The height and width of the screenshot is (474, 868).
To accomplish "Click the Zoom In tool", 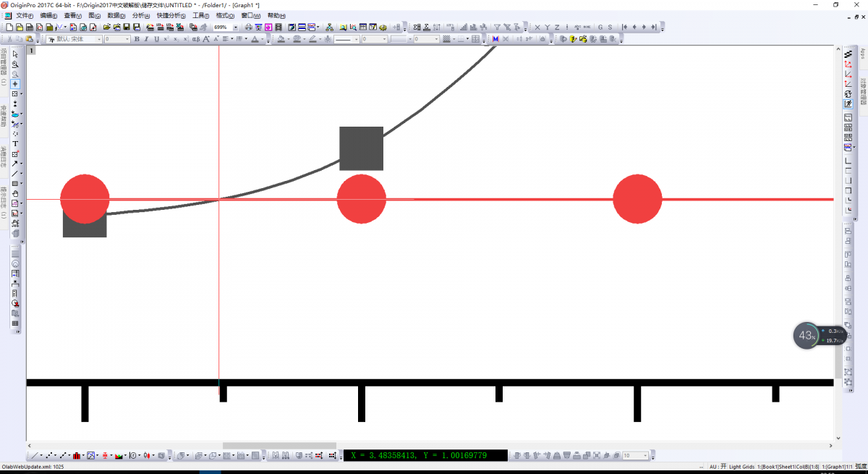I will [x=15, y=64].
